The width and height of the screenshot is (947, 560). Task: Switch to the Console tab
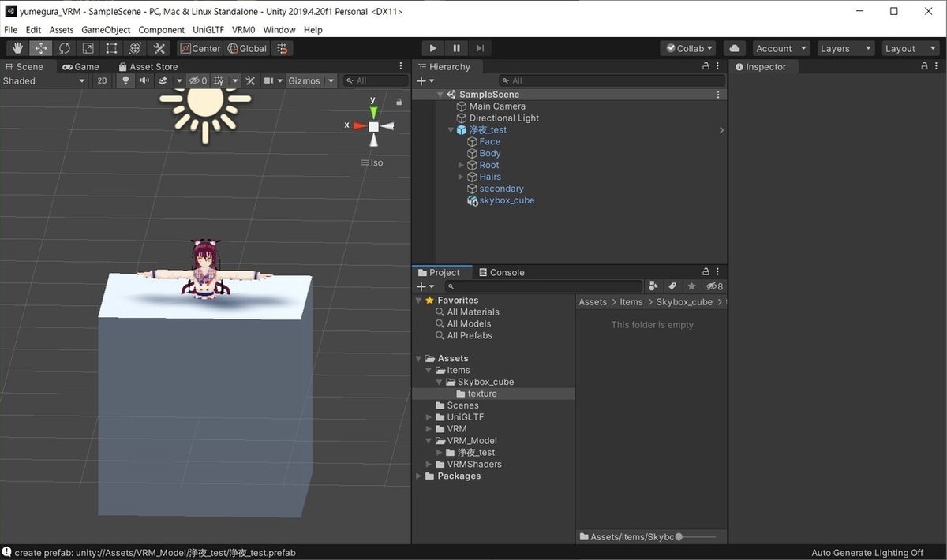[502, 272]
